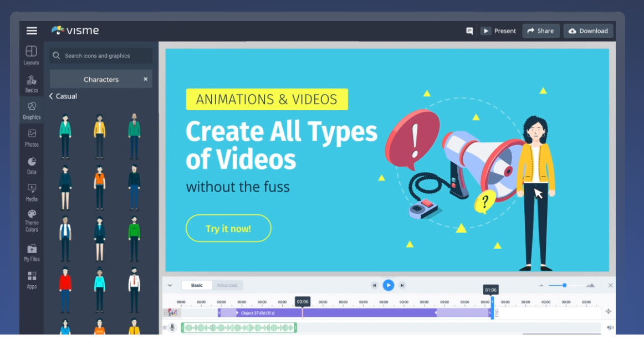Close the timeline panel
The image size is (644, 360).
[x=610, y=285]
